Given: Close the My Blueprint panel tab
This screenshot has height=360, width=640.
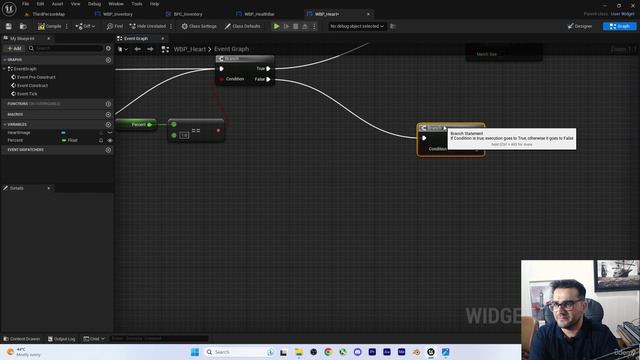Looking at the screenshot, I should [49, 38].
